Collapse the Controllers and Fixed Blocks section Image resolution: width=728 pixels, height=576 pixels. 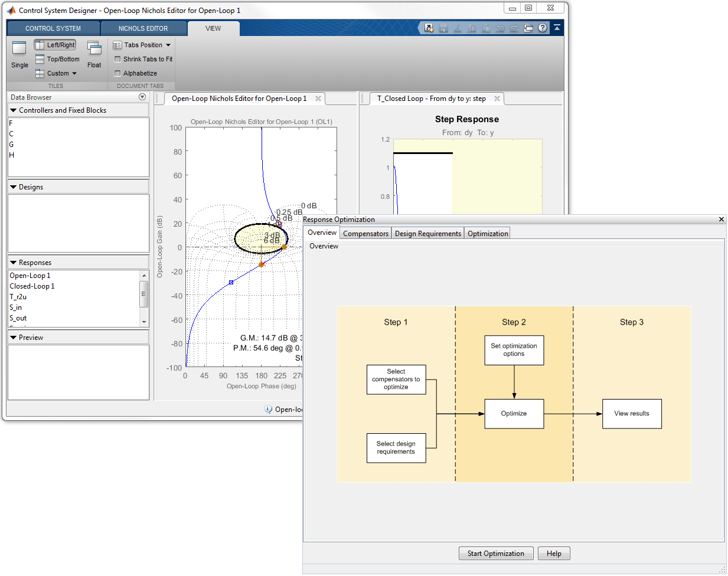[13, 110]
